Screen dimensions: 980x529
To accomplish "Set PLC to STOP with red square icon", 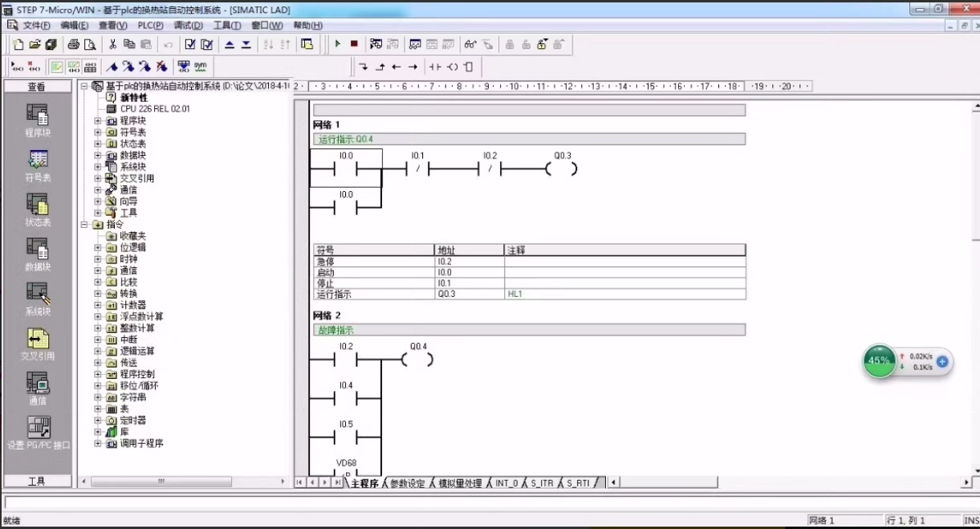I will [354, 44].
